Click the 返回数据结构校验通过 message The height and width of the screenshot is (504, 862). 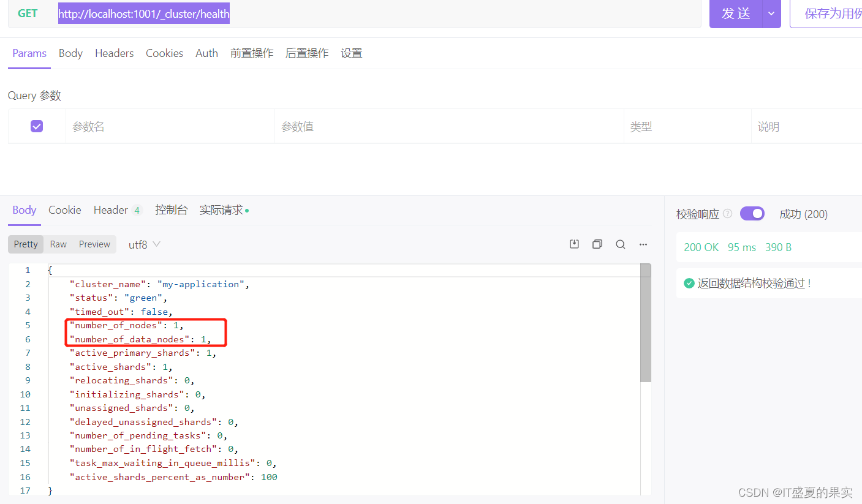pos(754,284)
